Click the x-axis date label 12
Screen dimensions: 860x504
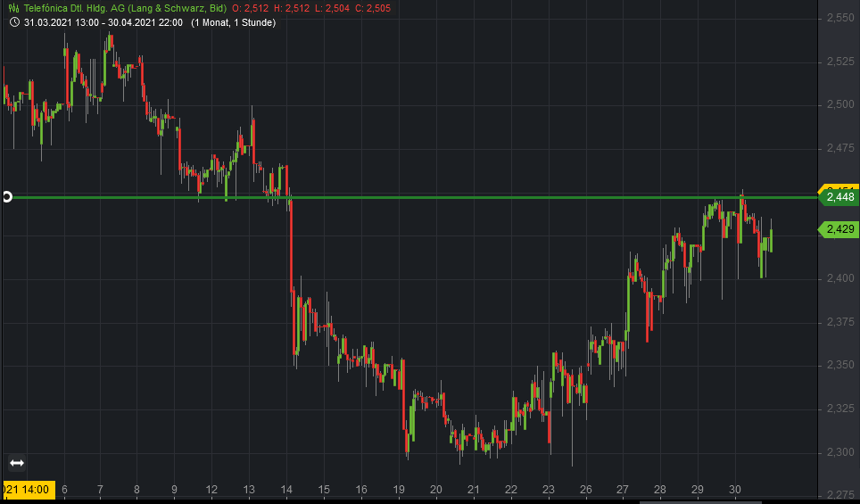pyautogui.click(x=211, y=490)
